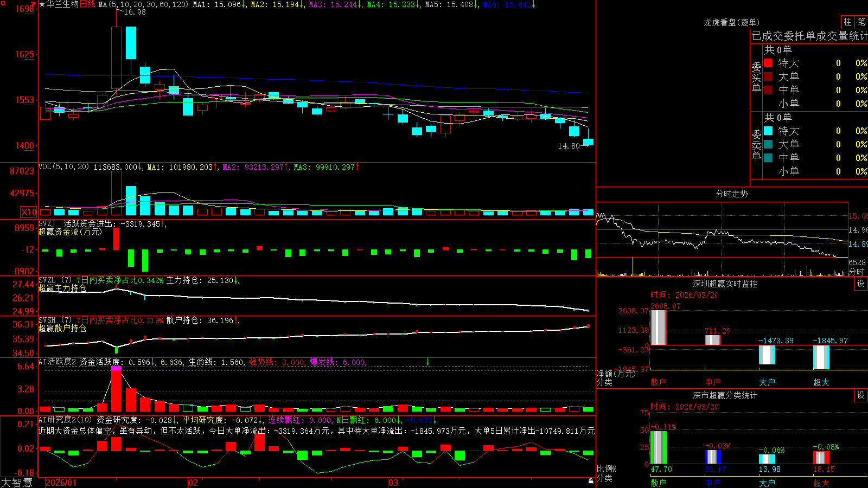Open 设 settings for 深市超赢分类统计

click(861, 395)
